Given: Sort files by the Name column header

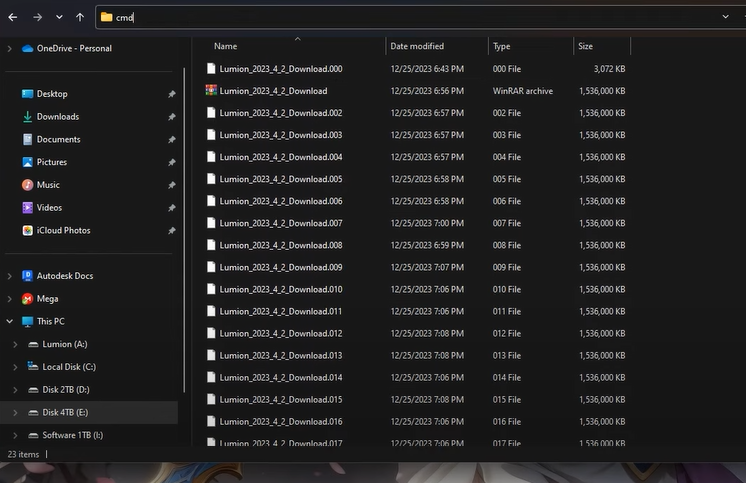Looking at the screenshot, I should (226, 46).
